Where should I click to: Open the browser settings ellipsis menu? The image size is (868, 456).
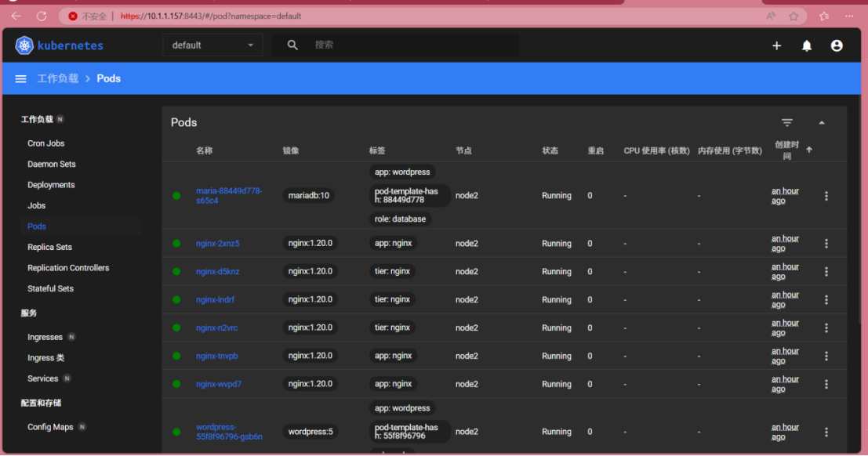(x=850, y=16)
